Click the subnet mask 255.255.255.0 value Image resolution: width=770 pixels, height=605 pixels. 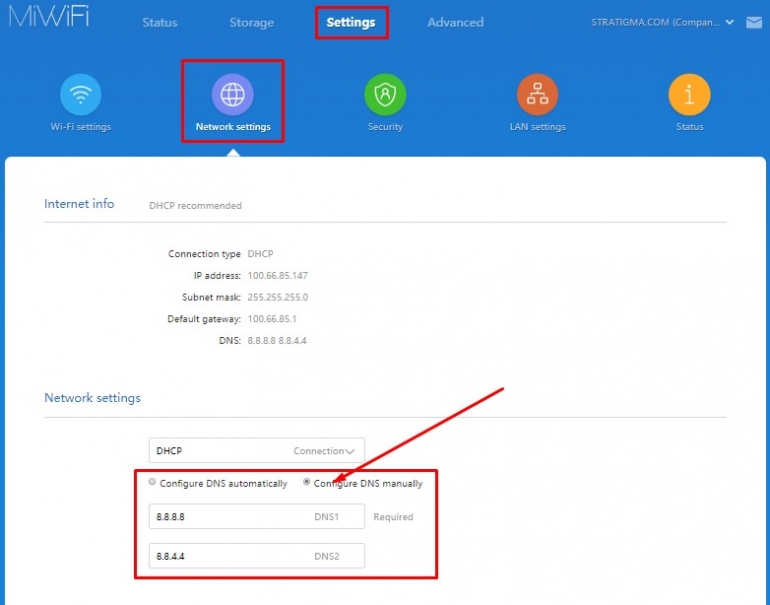tap(277, 297)
